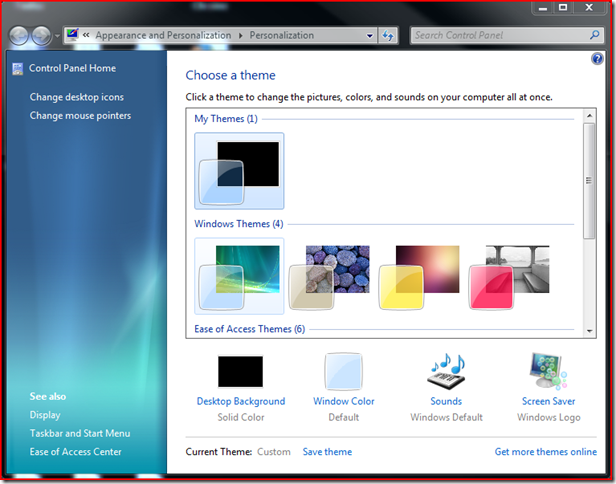Open Change desktop icons
This screenshot has height=484, width=616.
[x=77, y=97]
